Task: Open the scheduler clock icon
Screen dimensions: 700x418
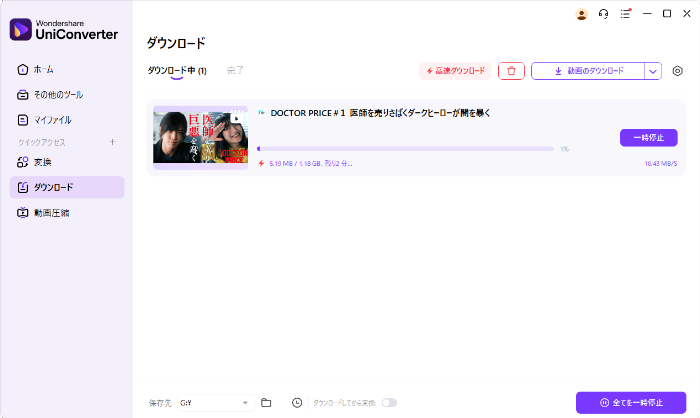Action: 297,403
